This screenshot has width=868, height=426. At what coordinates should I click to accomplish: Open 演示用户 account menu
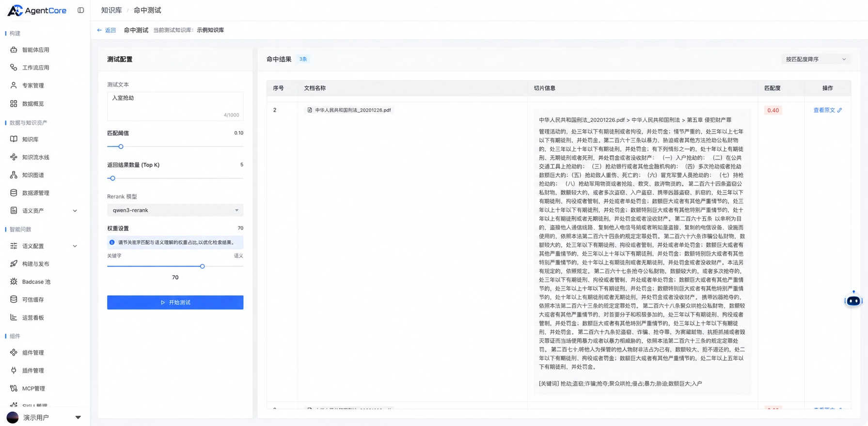[x=45, y=417]
